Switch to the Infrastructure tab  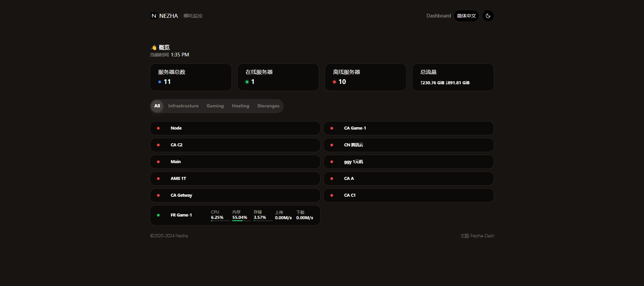coord(183,106)
